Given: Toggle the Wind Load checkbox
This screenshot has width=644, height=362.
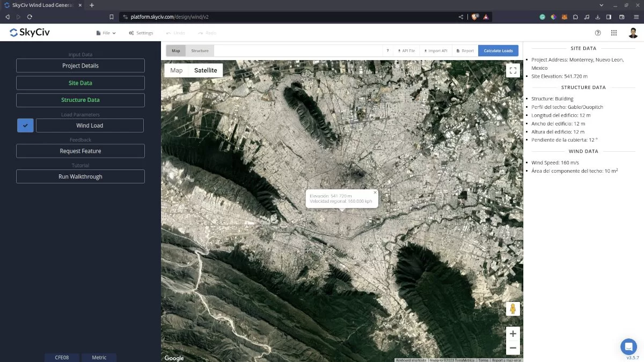Looking at the screenshot, I should (25, 125).
